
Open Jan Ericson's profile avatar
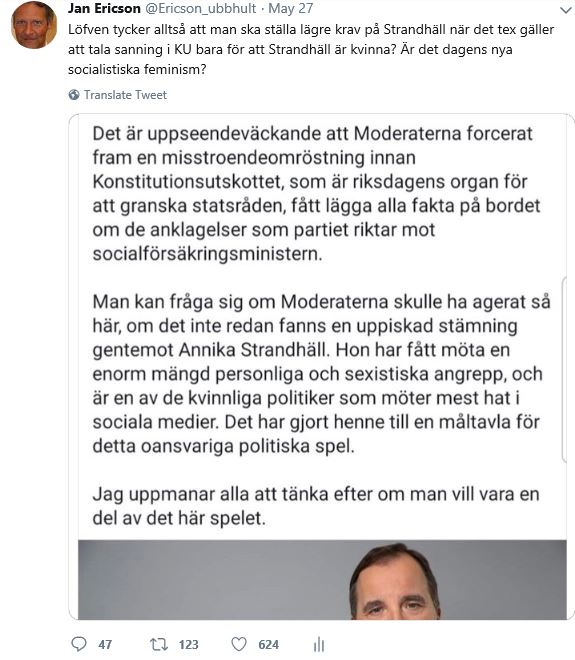coord(34,25)
